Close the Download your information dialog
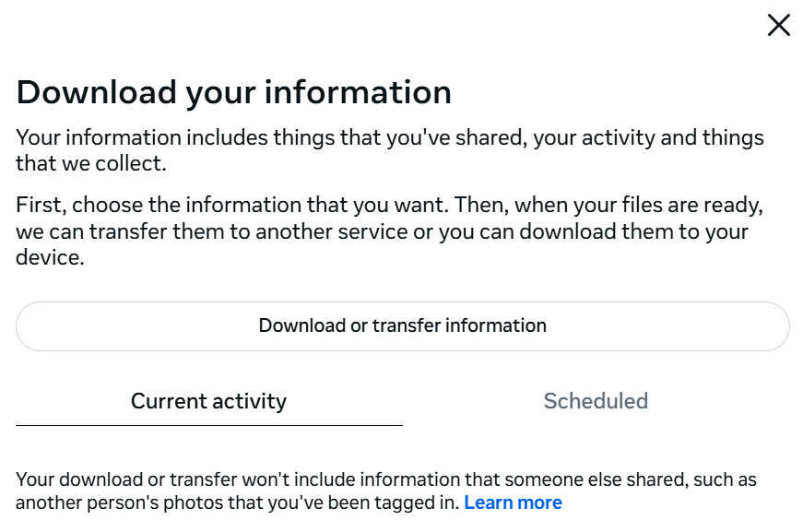Image resolution: width=803 pixels, height=532 pixels. coord(779,26)
